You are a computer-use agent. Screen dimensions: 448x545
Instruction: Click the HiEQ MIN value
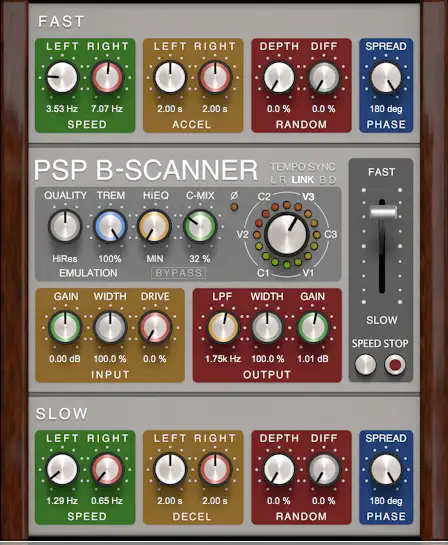point(155,259)
